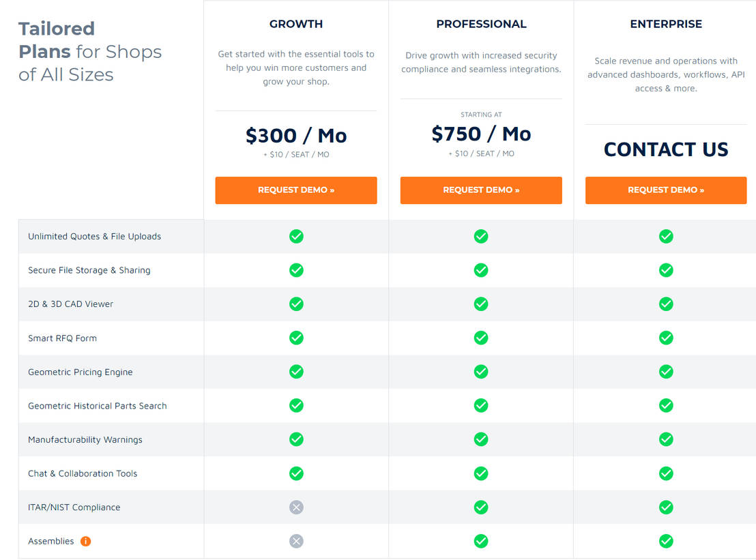Click the $750 / Mo price text
Screen dimensions: 756x560
(481, 134)
